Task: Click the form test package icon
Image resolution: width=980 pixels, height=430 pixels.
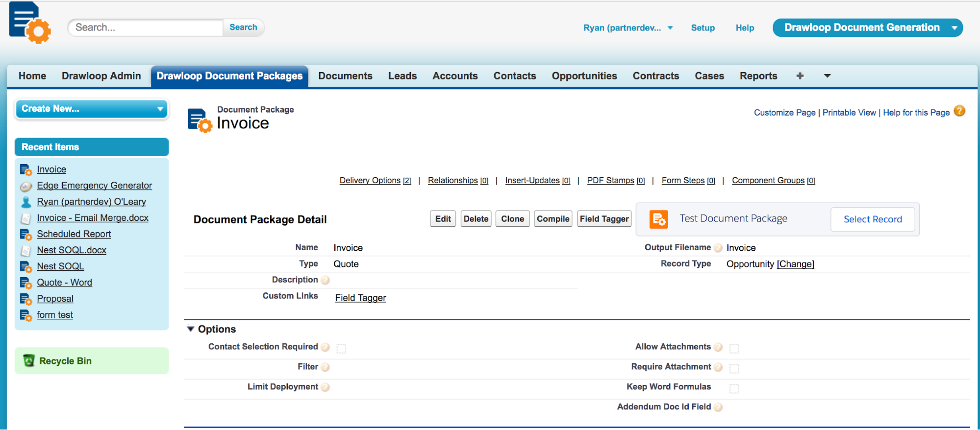Action: (26, 315)
